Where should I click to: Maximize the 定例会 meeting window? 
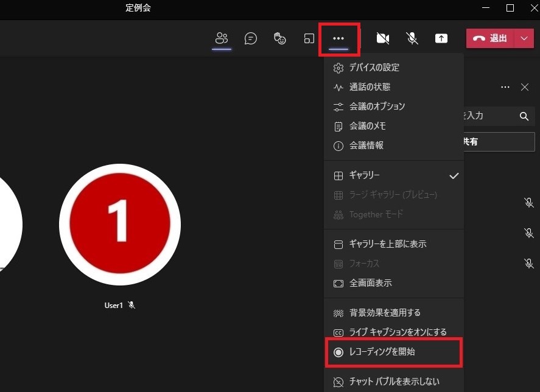[x=510, y=7]
